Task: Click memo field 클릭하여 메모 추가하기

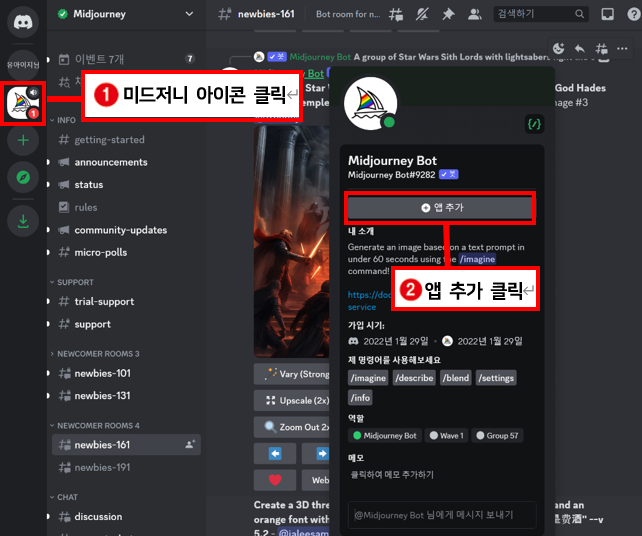Action: pos(392,475)
